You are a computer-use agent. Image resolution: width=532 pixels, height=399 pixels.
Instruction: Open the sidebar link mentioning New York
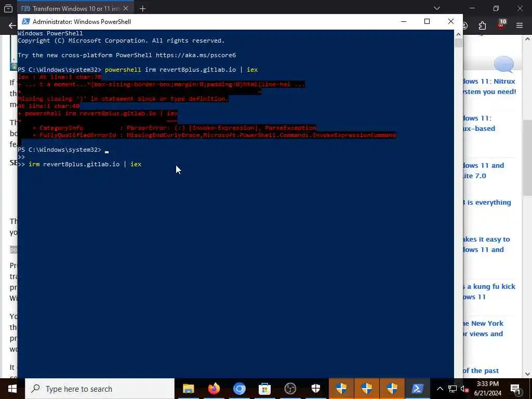click(x=483, y=328)
